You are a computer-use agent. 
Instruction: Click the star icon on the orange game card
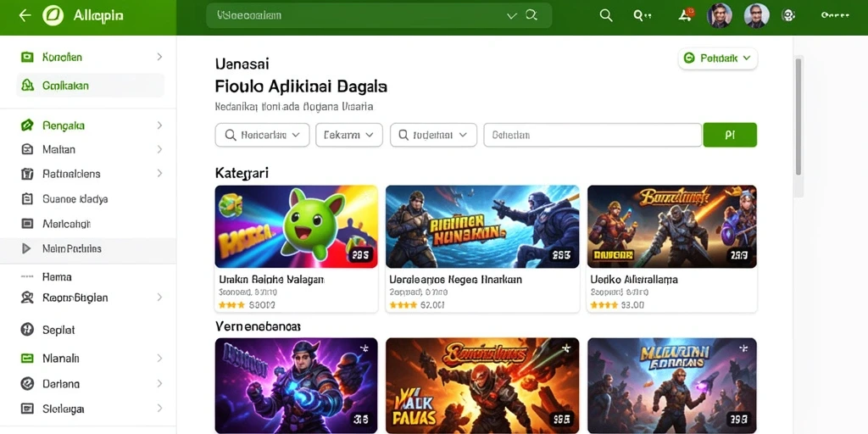pyautogui.click(x=565, y=348)
